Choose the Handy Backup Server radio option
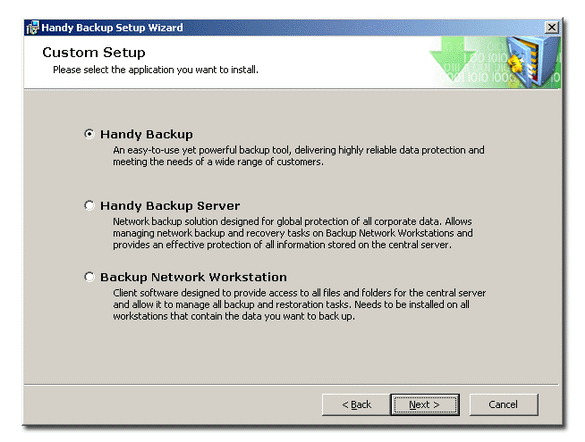 [x=89, y=205]
